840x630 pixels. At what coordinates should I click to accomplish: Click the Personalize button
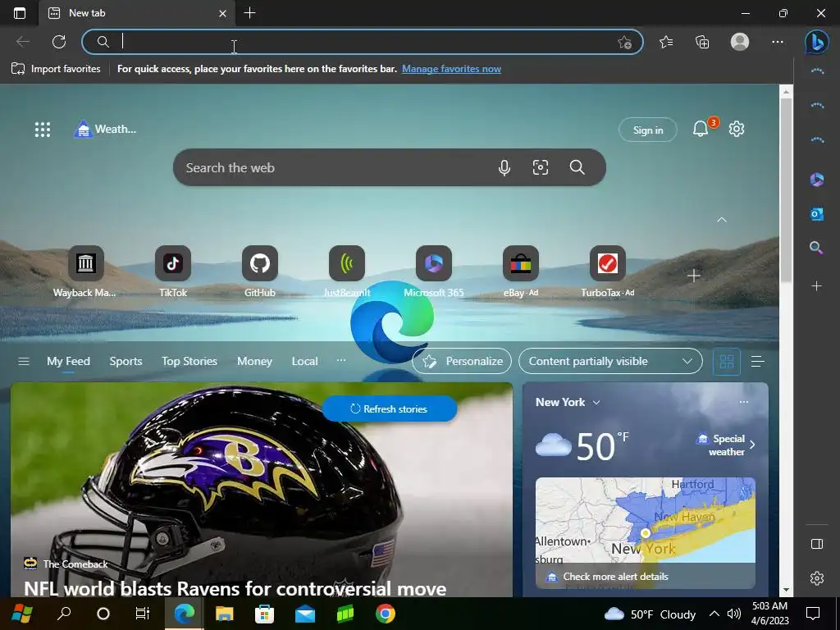[x=462, y=362]
